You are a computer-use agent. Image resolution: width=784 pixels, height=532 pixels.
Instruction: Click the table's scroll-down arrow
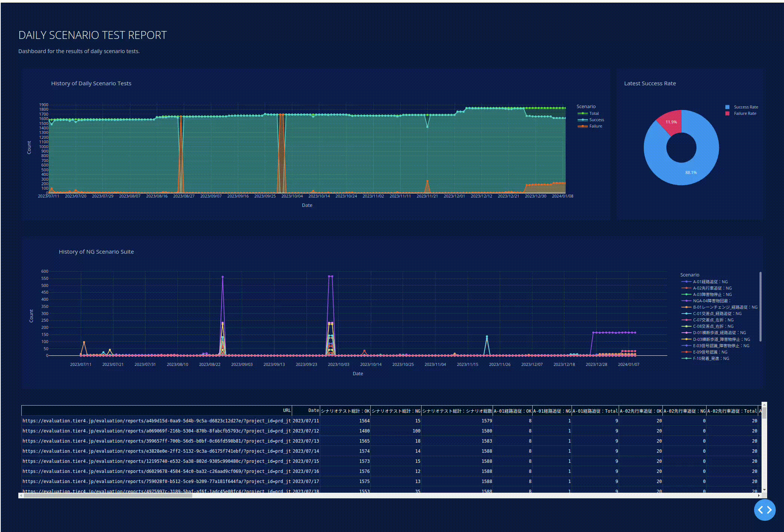[764, 490]
